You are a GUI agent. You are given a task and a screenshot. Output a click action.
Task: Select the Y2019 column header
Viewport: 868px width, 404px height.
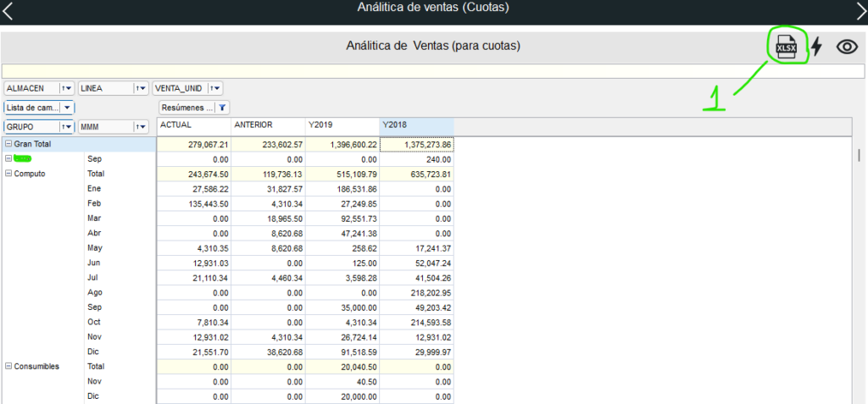tap(342, 125)
